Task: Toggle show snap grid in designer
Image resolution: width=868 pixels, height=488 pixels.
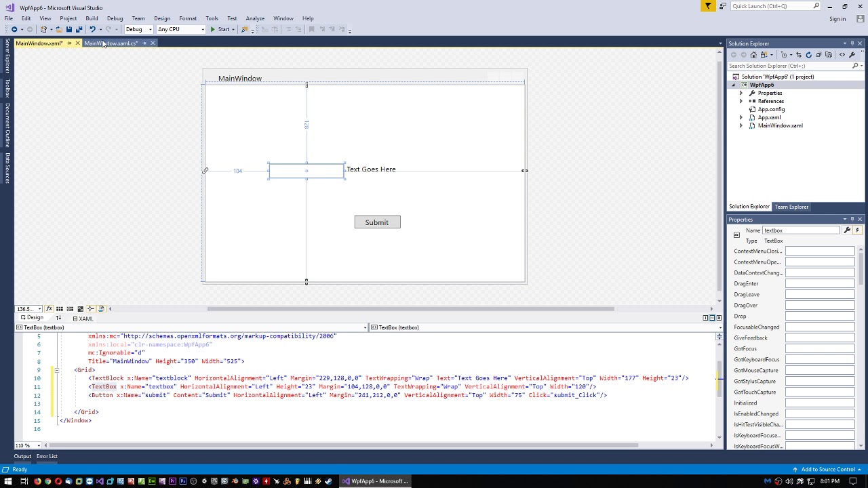Action: [60, 309]
